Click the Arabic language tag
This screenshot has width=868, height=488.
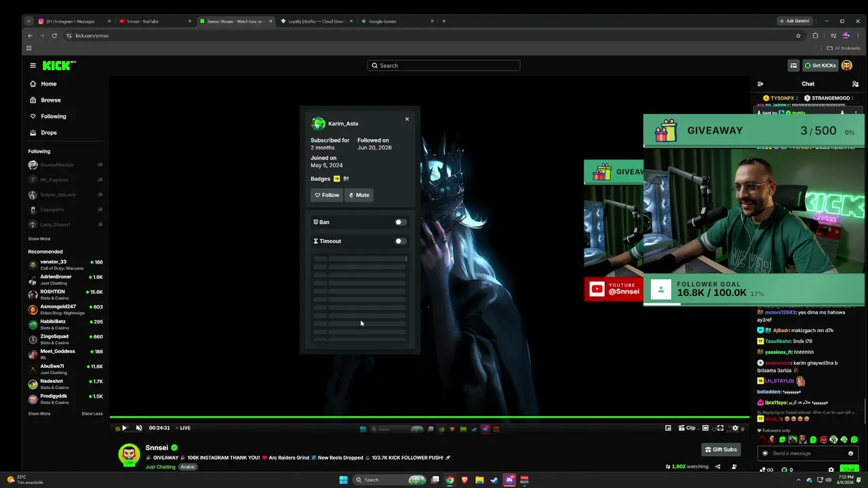(188, 467)
